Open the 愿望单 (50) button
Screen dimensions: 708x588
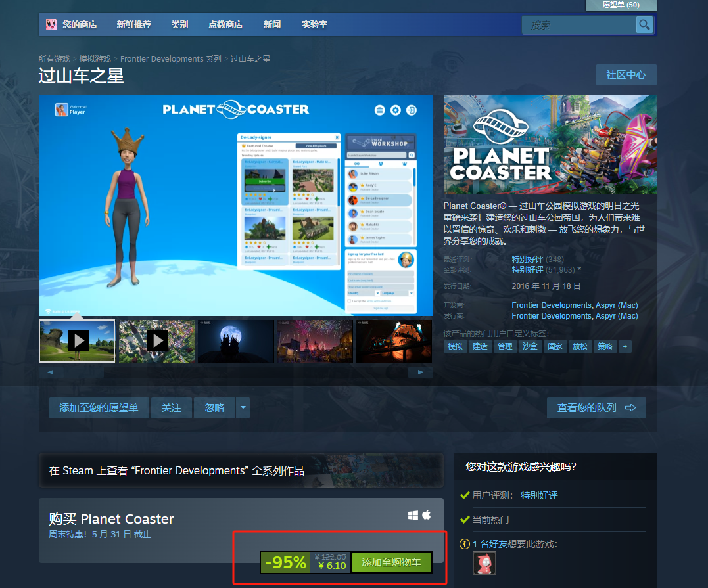pyautogui.click(x=621, y=5)
